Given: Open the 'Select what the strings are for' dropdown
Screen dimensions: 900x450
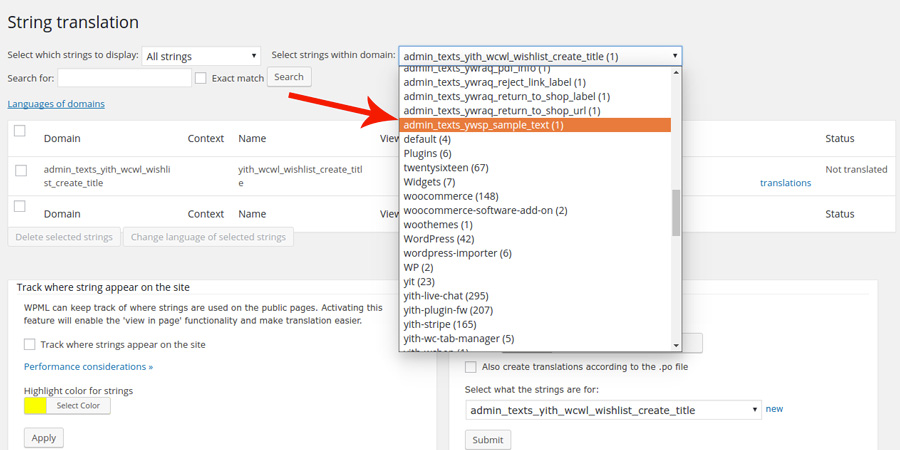Looking at the screenshot, I should click(613, 410).
